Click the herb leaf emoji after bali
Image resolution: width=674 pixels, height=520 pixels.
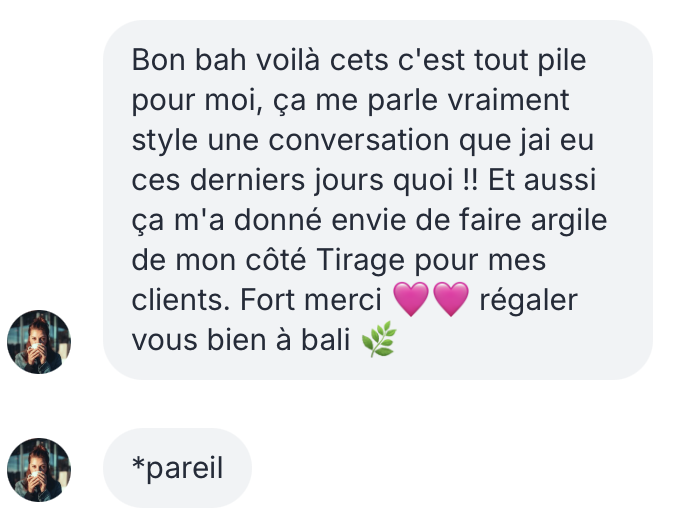tap(378, 339)
